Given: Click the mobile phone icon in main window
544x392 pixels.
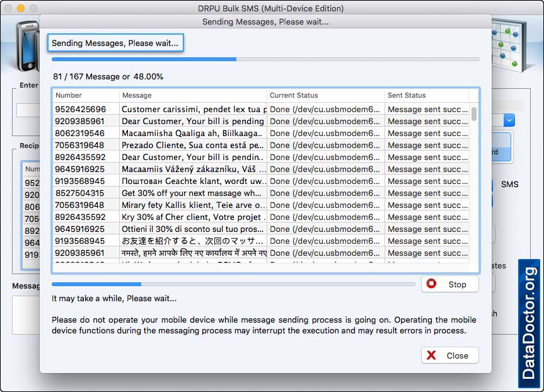Looking at the screenshot, I should [x=28, y=46].
